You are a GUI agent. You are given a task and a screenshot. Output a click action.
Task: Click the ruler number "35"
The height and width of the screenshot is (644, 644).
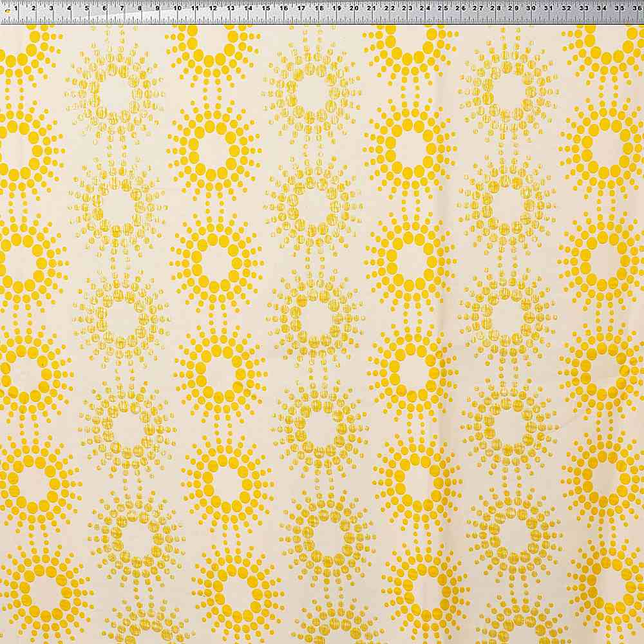coord(620,8)
